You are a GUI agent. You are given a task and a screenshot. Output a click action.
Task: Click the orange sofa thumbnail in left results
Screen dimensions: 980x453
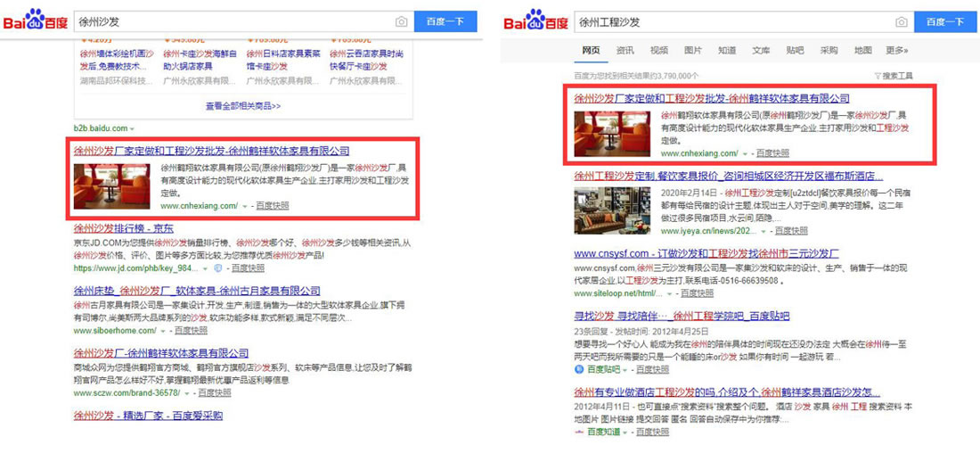click(112, 185)
